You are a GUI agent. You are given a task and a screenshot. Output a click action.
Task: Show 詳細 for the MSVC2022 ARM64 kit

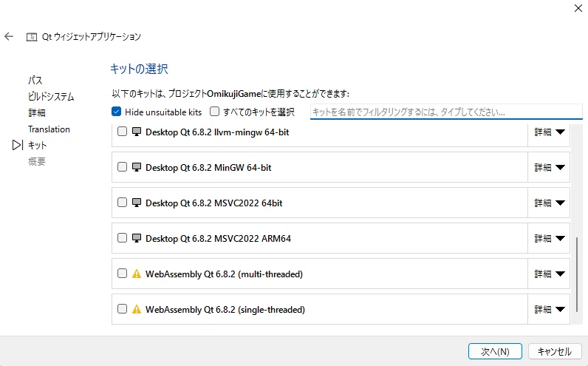(549, 238)
